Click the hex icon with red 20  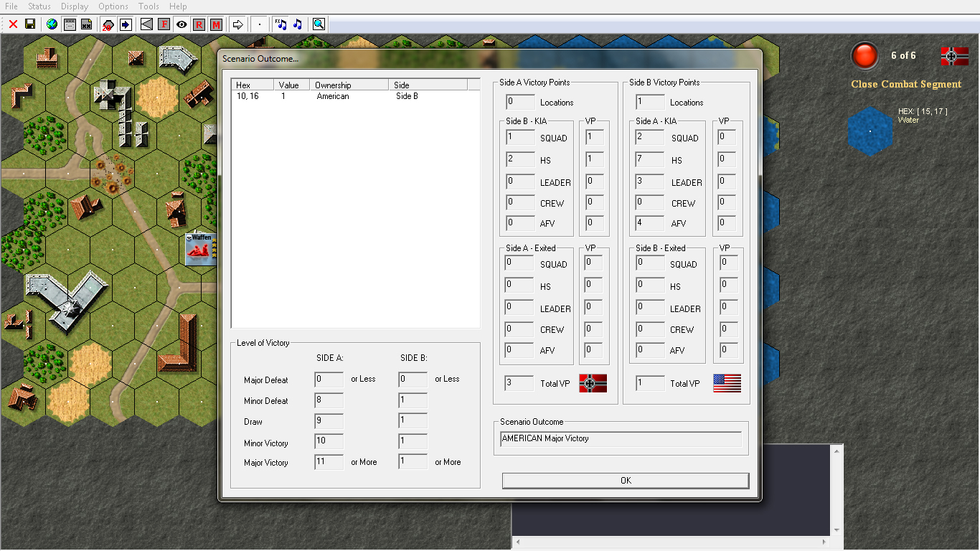click(x=108, y=24)
